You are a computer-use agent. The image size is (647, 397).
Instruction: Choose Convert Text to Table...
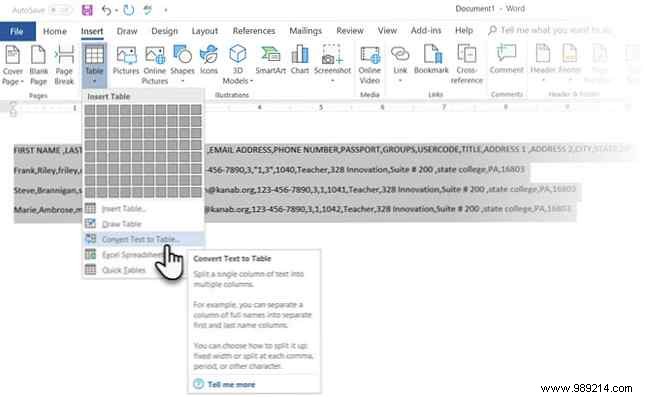[143, 239]
